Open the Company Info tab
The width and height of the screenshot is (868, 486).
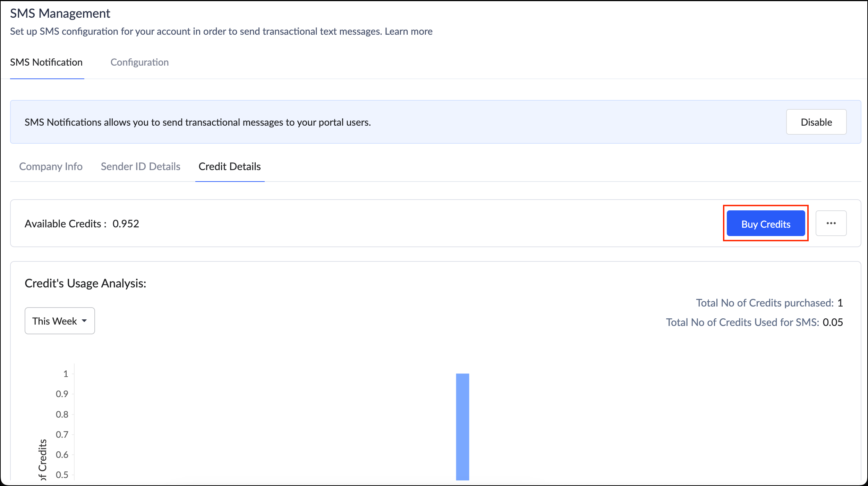coord(51,167)
